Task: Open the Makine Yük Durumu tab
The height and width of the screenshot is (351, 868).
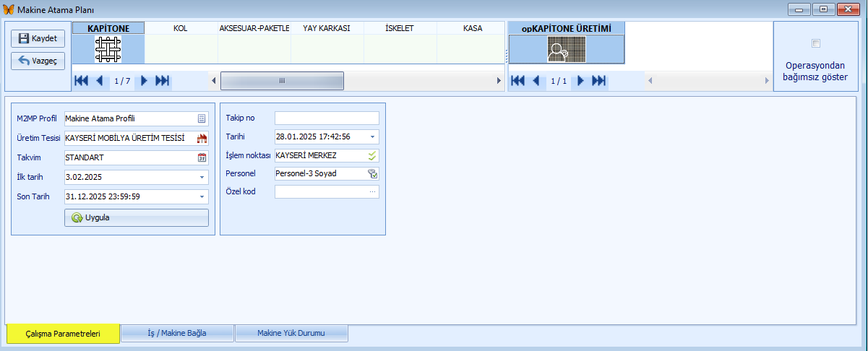Action: coord(291,334)
